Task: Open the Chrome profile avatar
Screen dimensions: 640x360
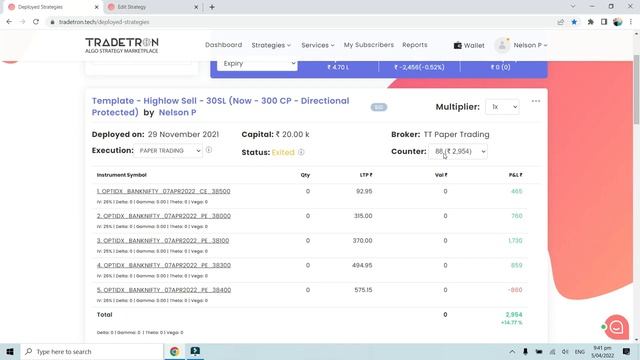Action: [618, 22]
